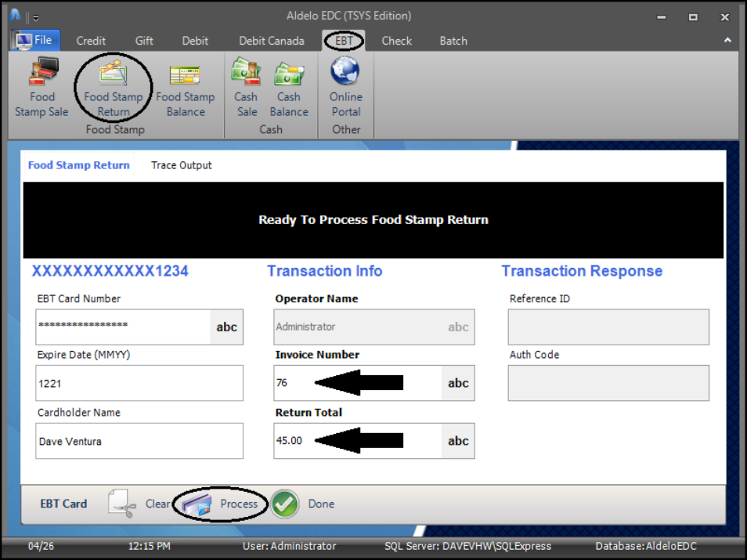Clear the form with Clear button
Image resolution: width=747 pixels, height=560 pixels.
click(x=138, y=504)
